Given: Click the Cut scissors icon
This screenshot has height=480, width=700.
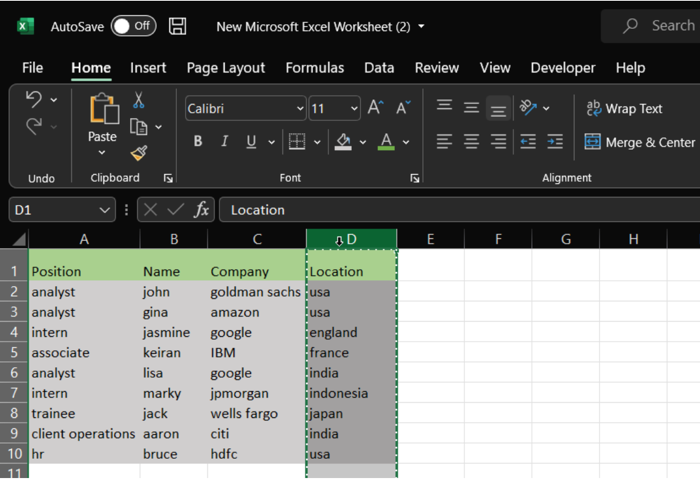Looking at the screenshot, I should tap(138, 101).
